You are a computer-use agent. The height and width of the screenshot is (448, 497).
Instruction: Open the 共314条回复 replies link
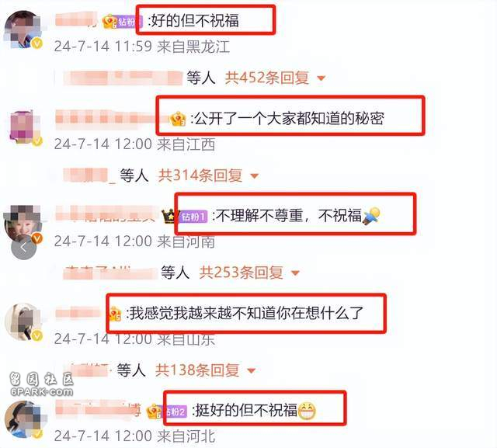tap(200, 175)
